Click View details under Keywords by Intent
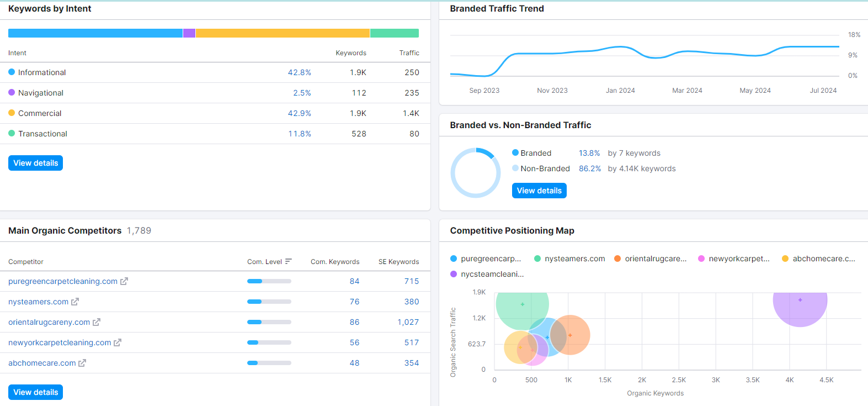Viewport: 868px width, 406px height. 35,163
